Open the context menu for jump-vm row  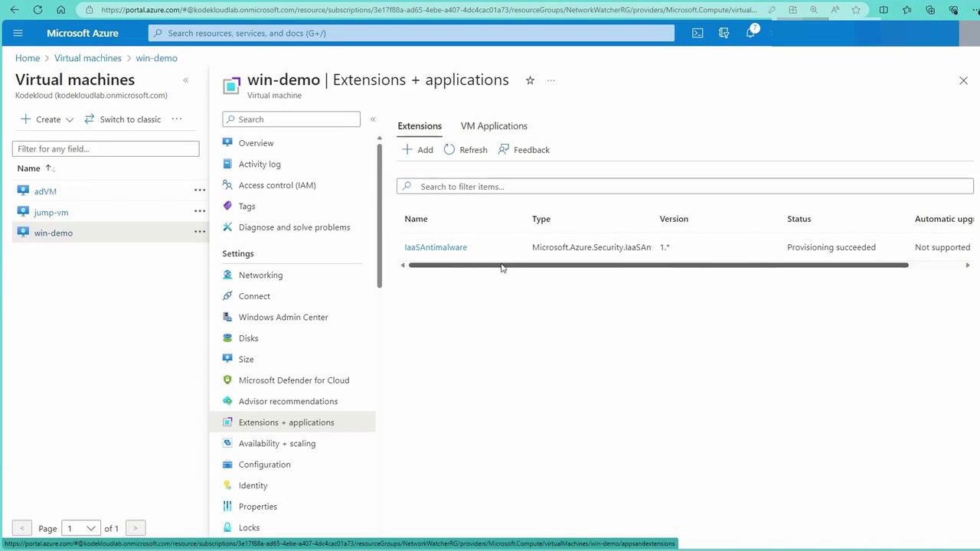click(x=200, y=210)
